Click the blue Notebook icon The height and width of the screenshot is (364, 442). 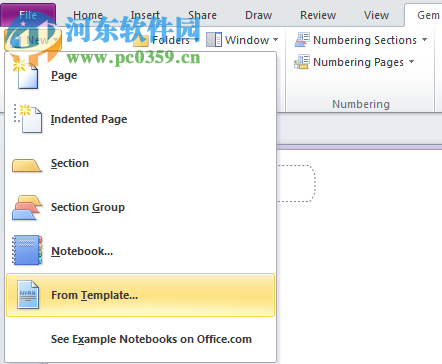[27, 250]
